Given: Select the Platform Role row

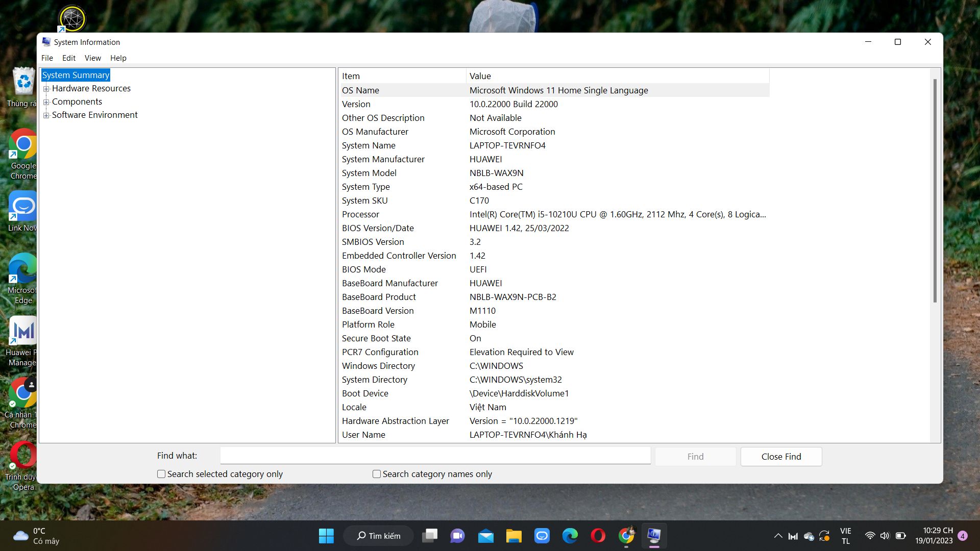Looking at the screenshot, I should (x=555, y=324).
